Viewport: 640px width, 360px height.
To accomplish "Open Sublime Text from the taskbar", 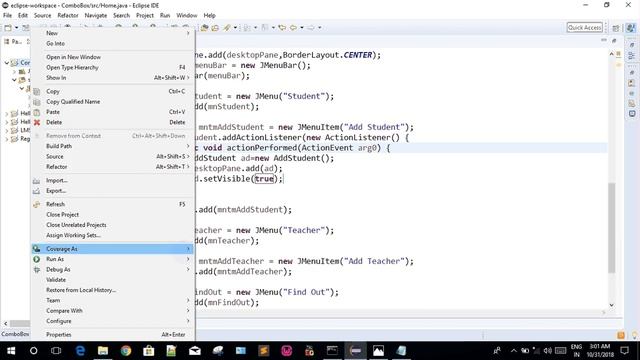I will click(x=264, y=351).
